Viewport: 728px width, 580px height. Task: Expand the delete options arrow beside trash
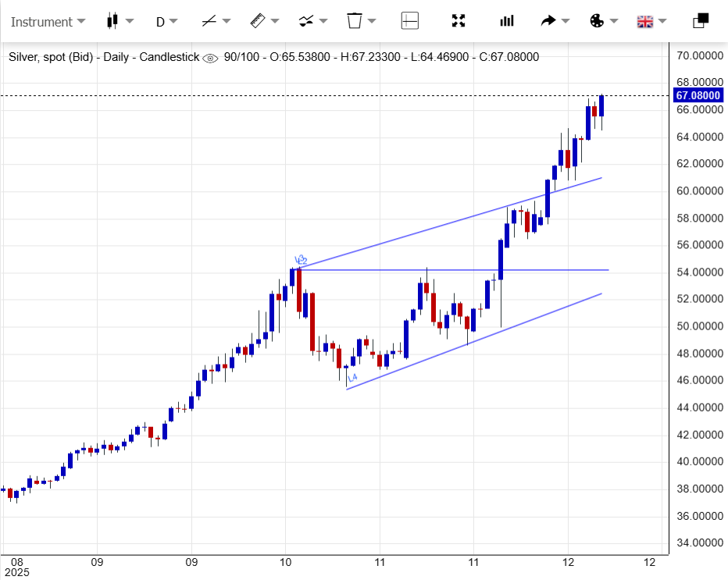tap(373, 22)
